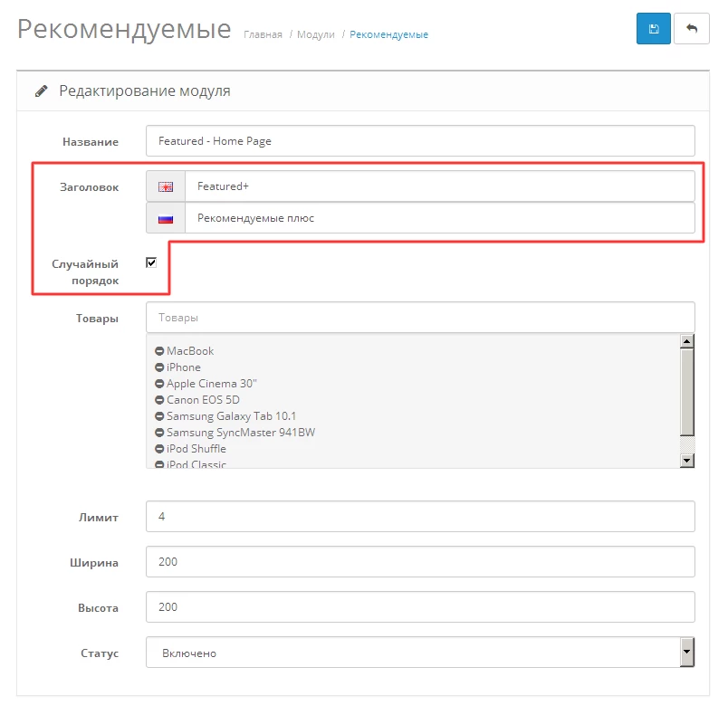This screenshot has width=728, height=715.
Task: Click the Лимит input field
Action: pyautogui.click(x=420, y=517)
